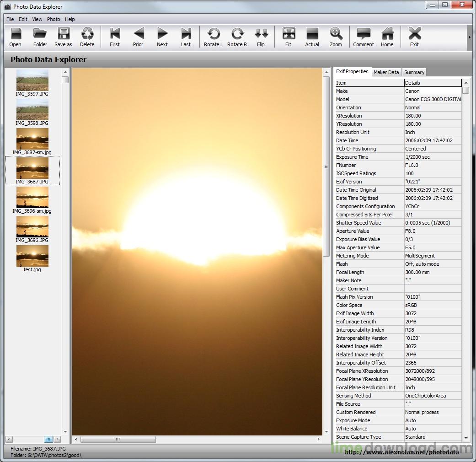The width and height of the screenshot is (476, 462).
Task: Open the Photo menu
Action: pos(53,19)
